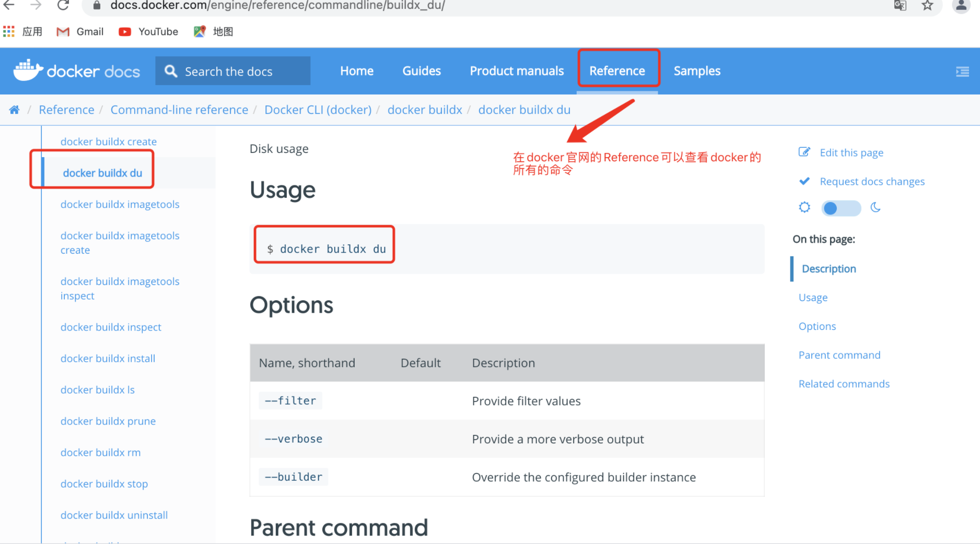This screenshot has width=980, height=544.
Task: Jump to Related commands in page contents
Action: tap(844, 384)
